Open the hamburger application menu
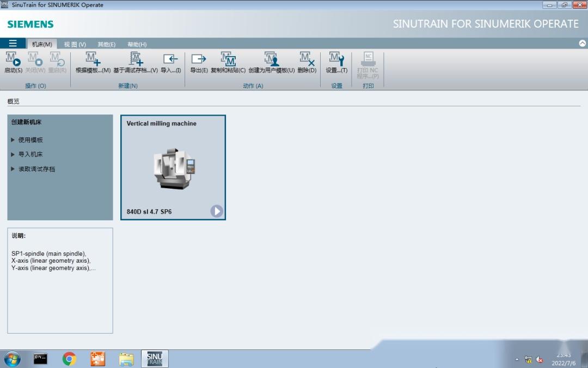The width and height of the screenshot is (588, 368). [13, 43]
